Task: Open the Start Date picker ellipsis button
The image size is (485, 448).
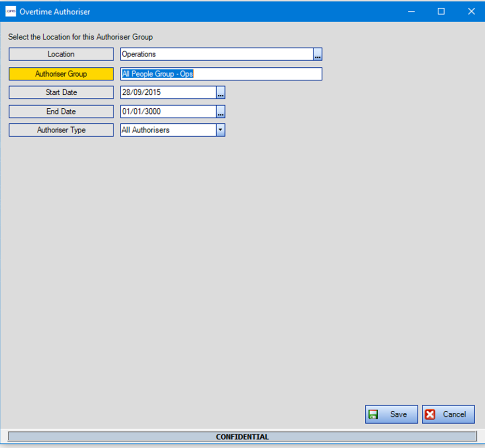Action: tap(221, 93)
